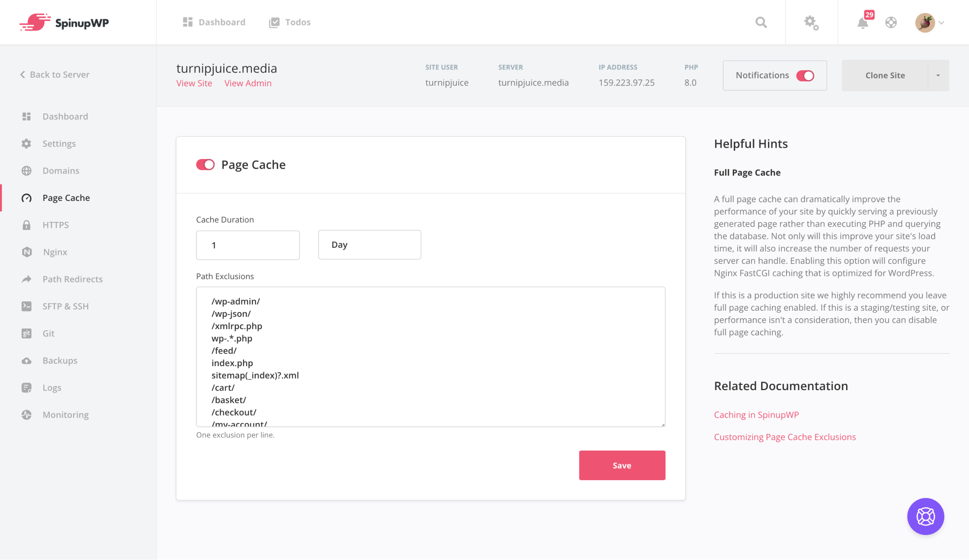Click the Save button
This screenshot has width=969, height=560.
[622, 465]
